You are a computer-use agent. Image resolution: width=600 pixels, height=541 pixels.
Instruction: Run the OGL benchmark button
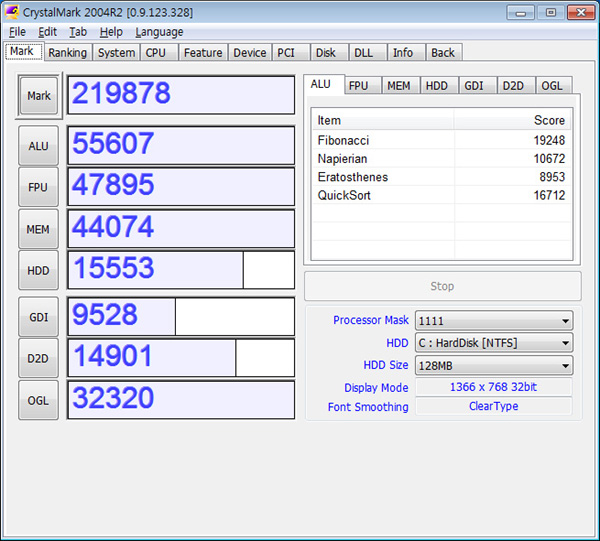pyautogui.click(x=38, y=400)
